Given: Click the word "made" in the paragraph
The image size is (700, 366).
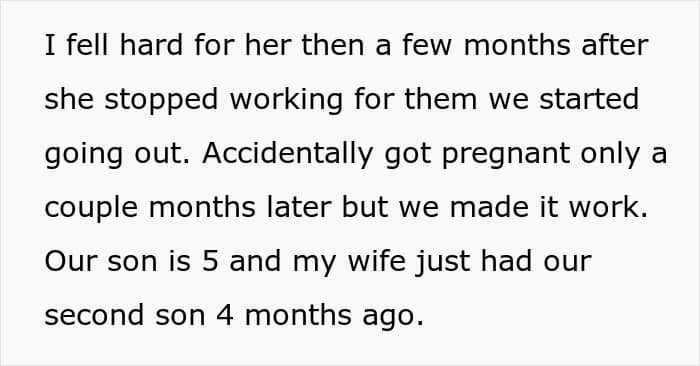Looking at the screenshot, I should (x=489, y=207).
